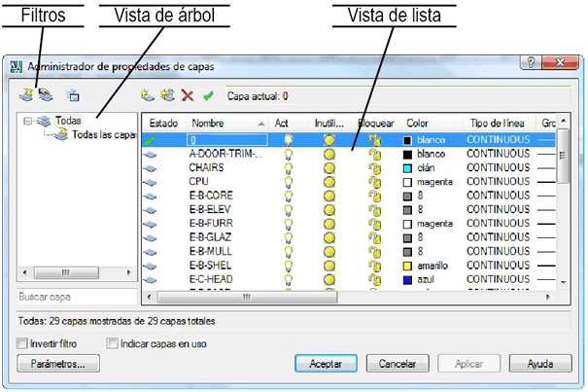Image resolution: width=588 pixels, height=392 pixels.
Task: Click the help question mark in title bar
Action: [x=531, y=62]
